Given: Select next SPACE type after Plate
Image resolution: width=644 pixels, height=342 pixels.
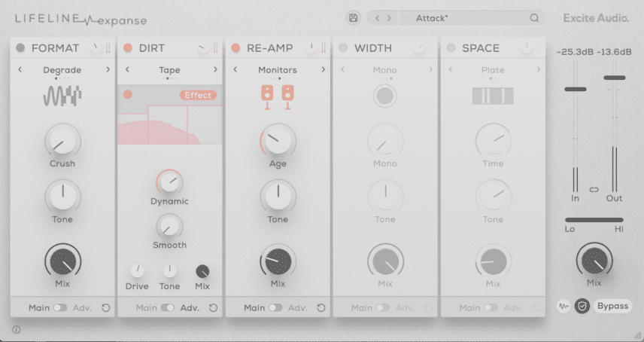Looking at the screenshot, I should tap(539, 69).
